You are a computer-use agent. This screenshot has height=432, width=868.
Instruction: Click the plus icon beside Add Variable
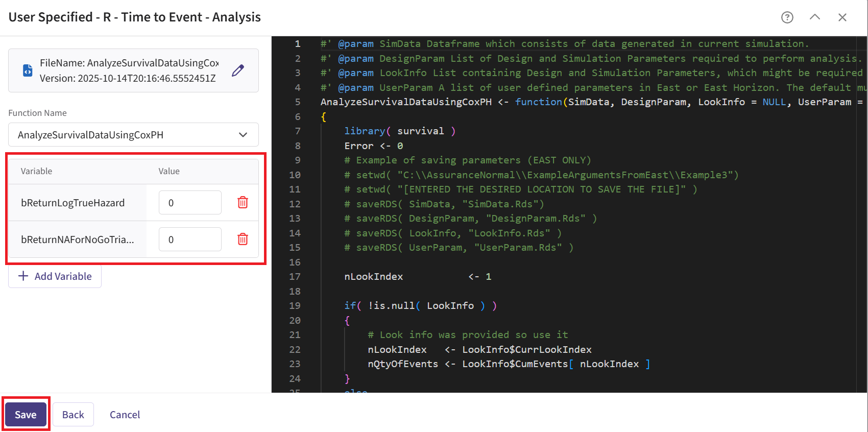coord(23,276)
